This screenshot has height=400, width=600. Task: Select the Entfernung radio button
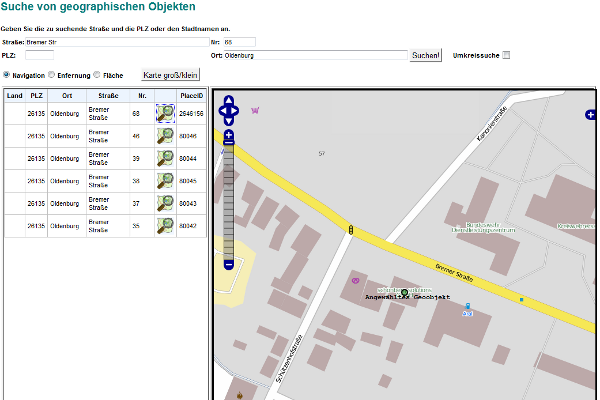(52, 75)
